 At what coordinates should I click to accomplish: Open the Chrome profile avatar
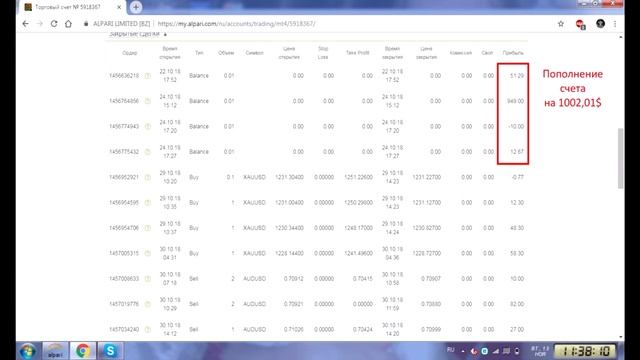pos(600,24)
